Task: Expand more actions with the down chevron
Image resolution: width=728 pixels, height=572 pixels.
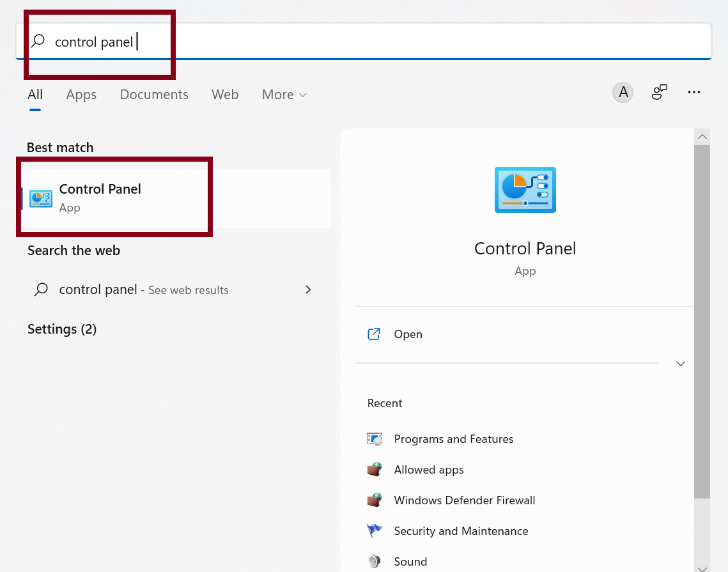Action: pos(680,364)
